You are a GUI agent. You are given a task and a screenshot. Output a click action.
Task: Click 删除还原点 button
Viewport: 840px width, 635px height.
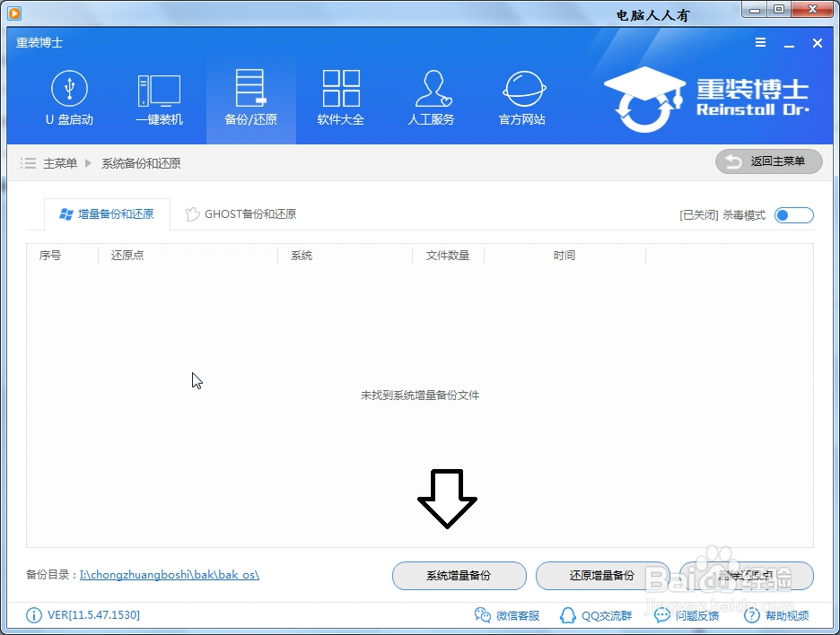coord(747,576)
